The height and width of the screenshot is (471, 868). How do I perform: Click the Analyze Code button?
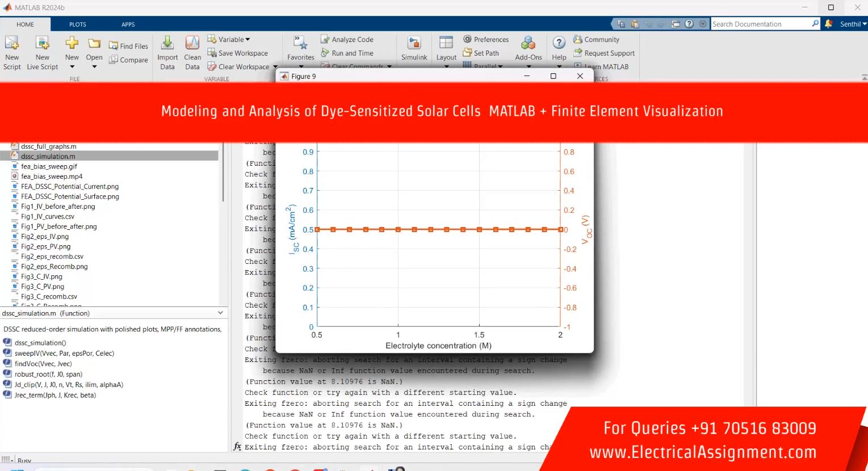pyautogui.click(x=352, y=39)
